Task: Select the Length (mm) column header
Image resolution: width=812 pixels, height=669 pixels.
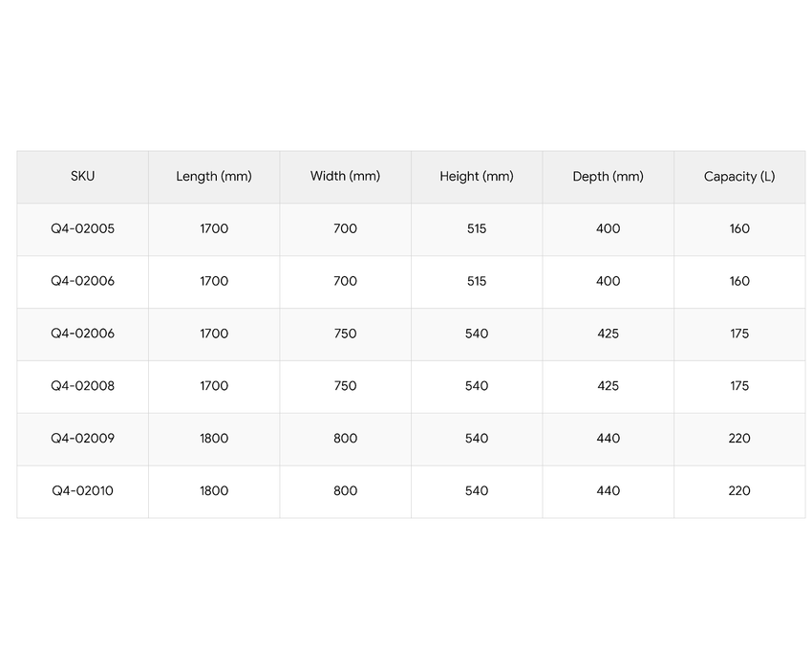Action: click(214, 176)
